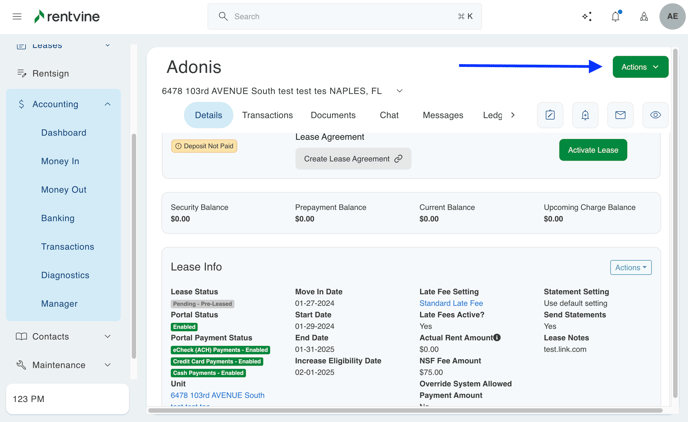Expand the address chevron dropdown
The image size is (688, 422).
pyautogui.click(x=399, y=91)
